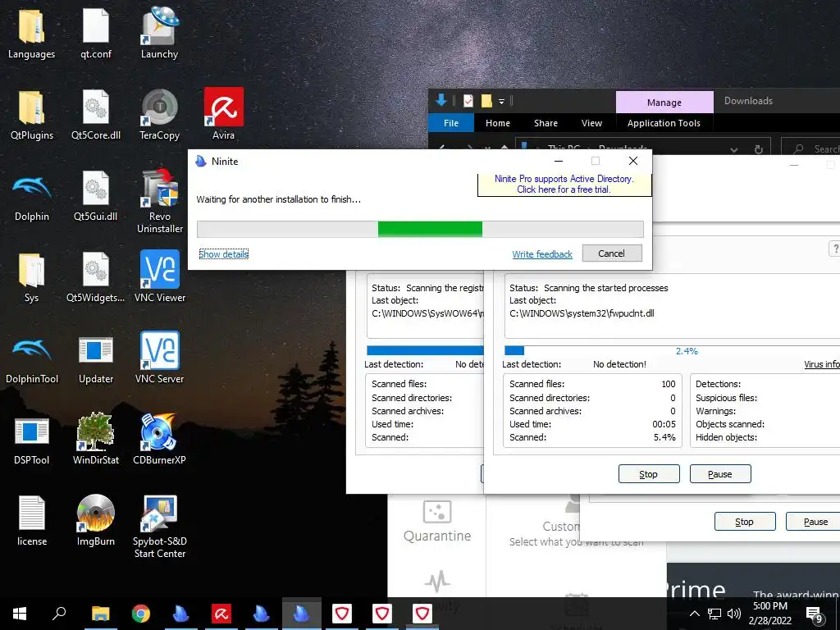The width and height of the screenshot is (840, 630).
Task: Switch to the View ribbon tab
Action: click(591, 123)
